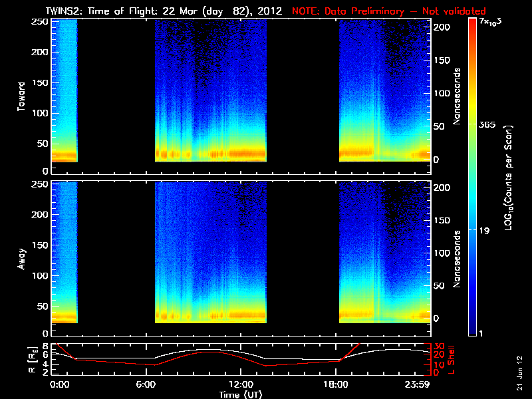Click the '12:00' time axis label
The width and height of the screenshot is (532, 399).
click(x=241, y=384)
